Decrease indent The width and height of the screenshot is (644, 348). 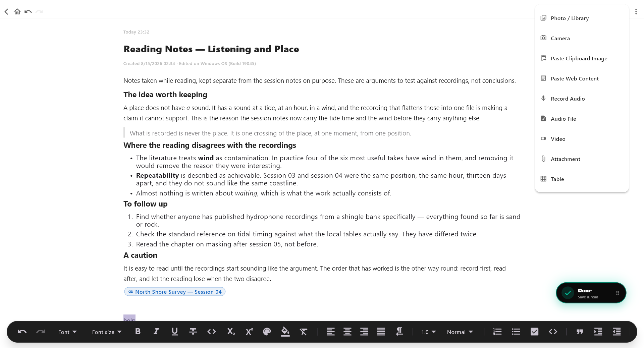point(616,332)
